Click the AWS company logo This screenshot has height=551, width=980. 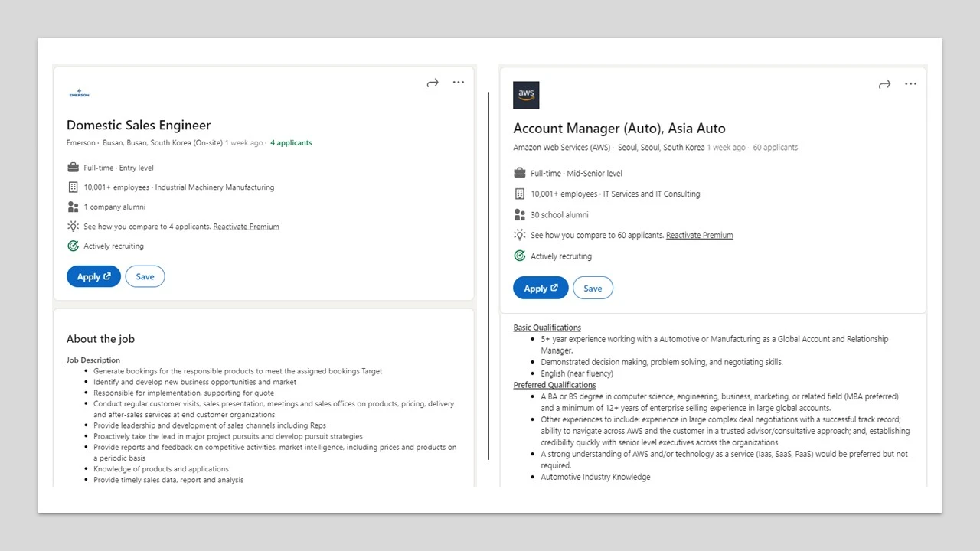click(x=526, y=95)
